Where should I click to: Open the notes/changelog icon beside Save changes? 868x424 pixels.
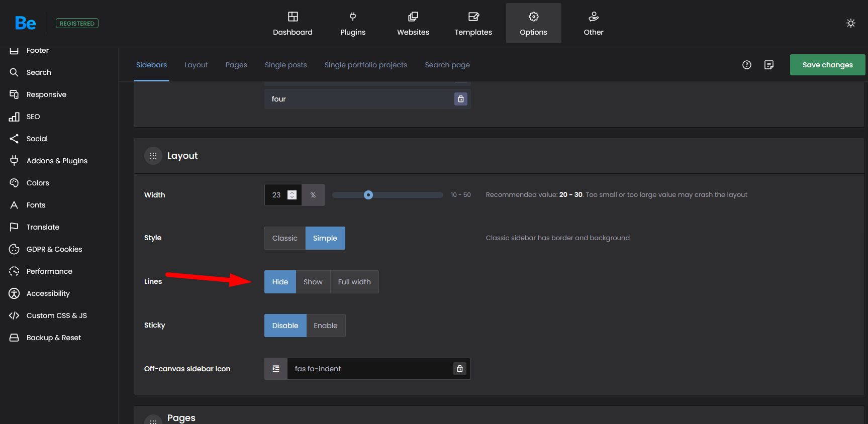point(769,65)
